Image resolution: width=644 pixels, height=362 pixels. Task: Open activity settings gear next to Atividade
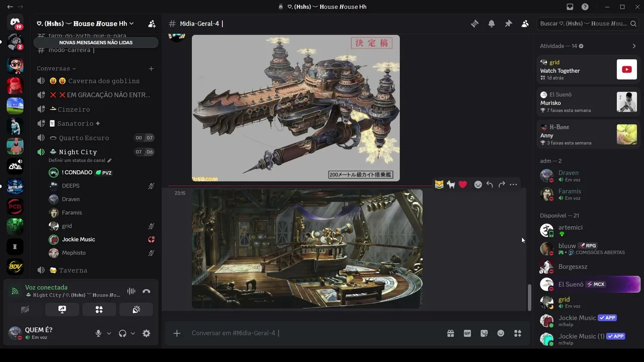tap(581, 46)
